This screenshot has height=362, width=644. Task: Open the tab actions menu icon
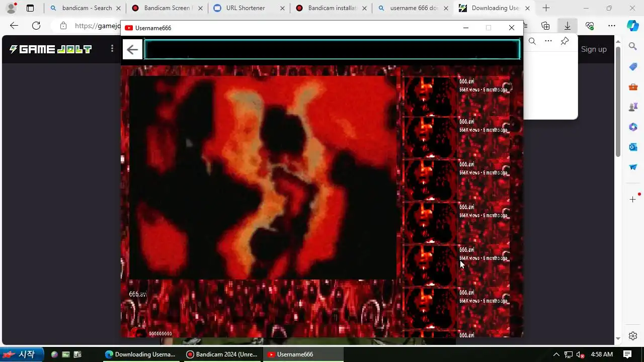(30, 8)
